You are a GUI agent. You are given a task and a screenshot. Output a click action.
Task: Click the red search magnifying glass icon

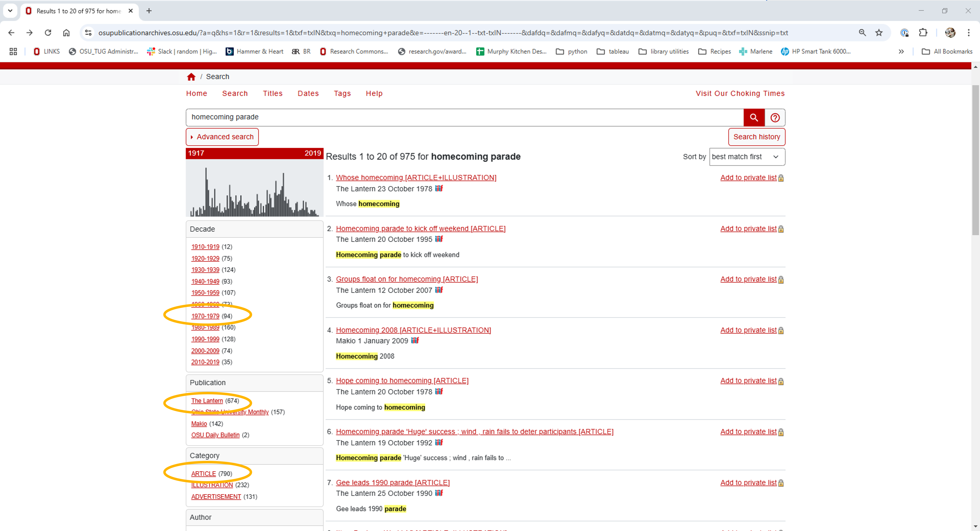coord(754,117)
